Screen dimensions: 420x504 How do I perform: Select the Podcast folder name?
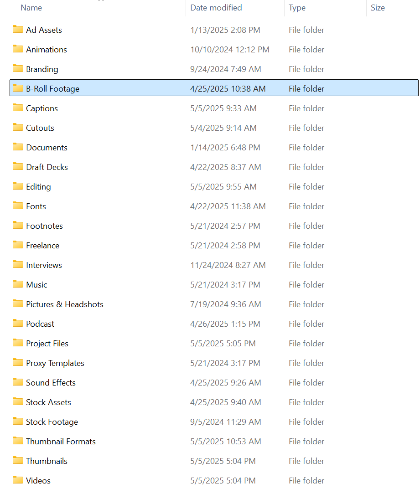pyautogui.click(x=40, y=324)
